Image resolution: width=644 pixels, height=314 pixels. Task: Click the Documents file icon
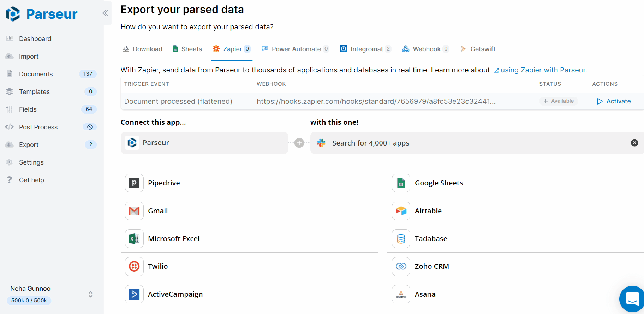pos(10,74)
